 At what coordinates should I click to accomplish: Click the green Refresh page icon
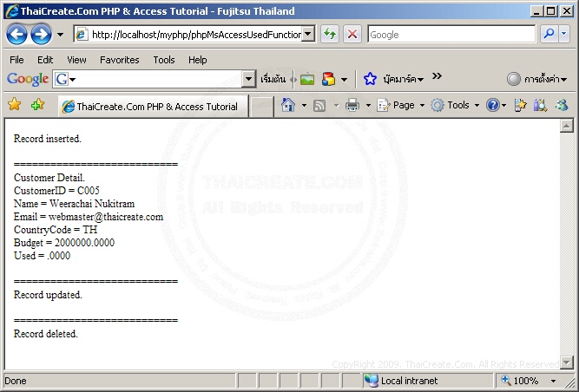[x=330, y=35]
